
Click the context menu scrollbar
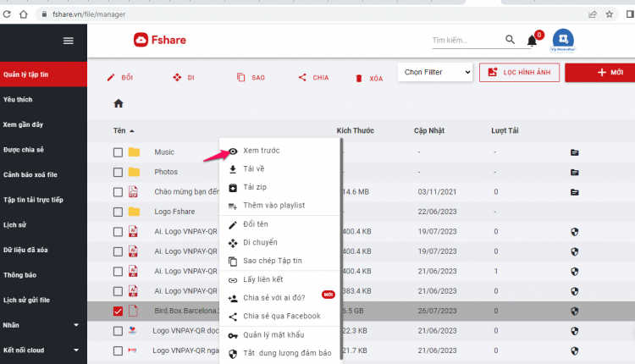(x=341, y=249)
